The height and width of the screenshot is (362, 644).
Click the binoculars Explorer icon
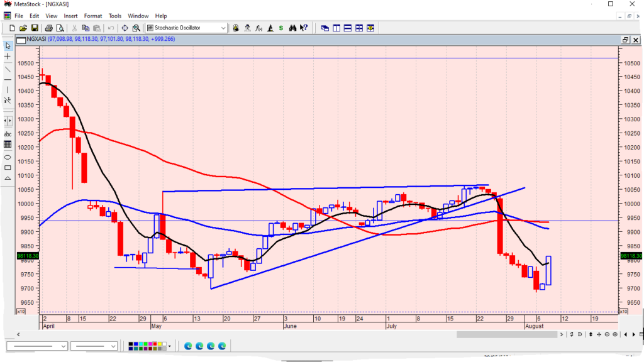click(x=293, y=28)
